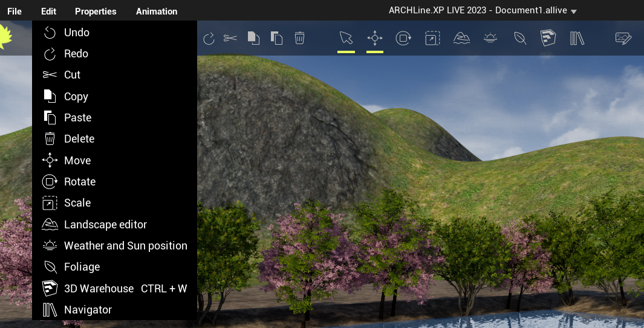
Task: Choose Redo from the Edit menu
Action: (114, 54)
